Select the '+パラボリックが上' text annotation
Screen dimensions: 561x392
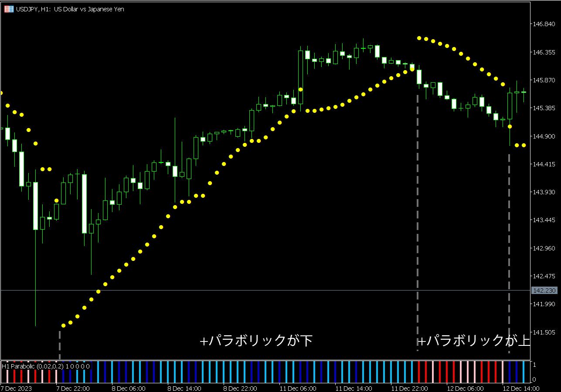pos(473,341)
